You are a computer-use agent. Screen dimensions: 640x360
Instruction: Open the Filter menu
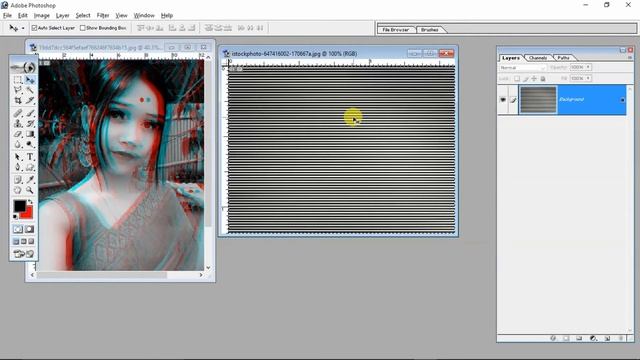point(103,16)
